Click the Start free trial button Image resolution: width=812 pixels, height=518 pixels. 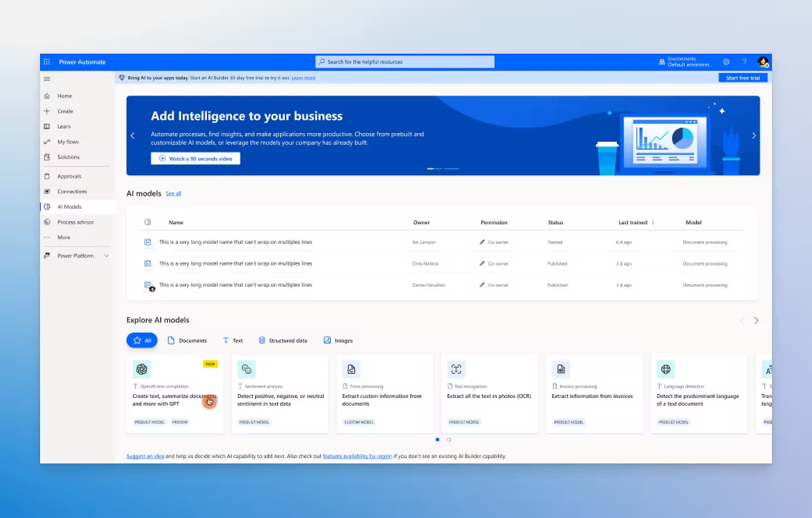tap(742, 78)
